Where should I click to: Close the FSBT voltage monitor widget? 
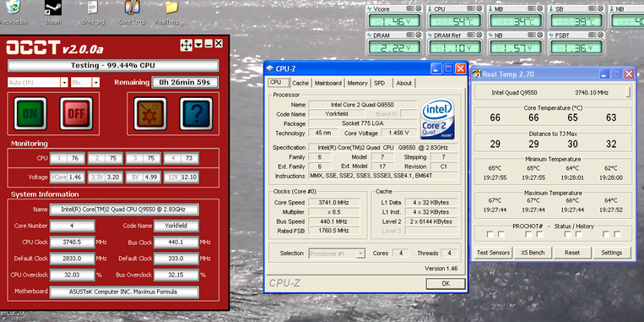pos(600,35)
